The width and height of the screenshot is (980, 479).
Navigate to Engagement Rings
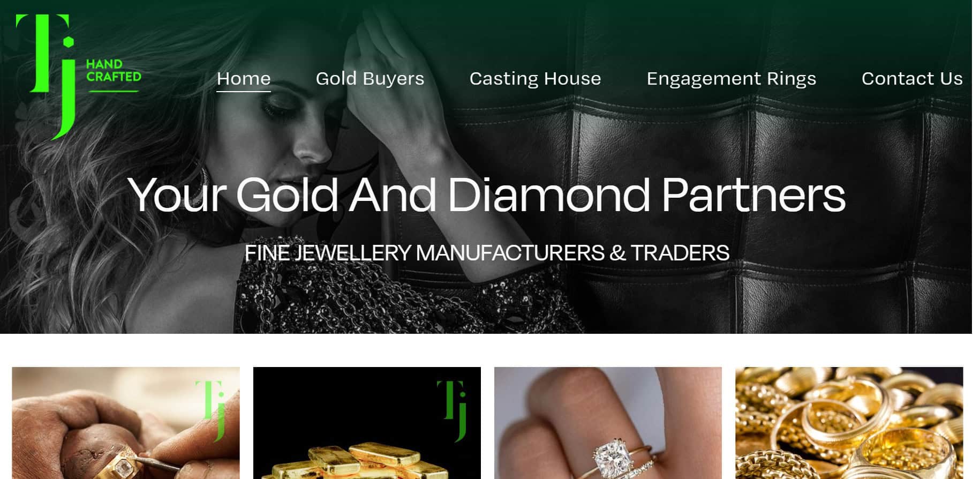click(x=732, y=79)
